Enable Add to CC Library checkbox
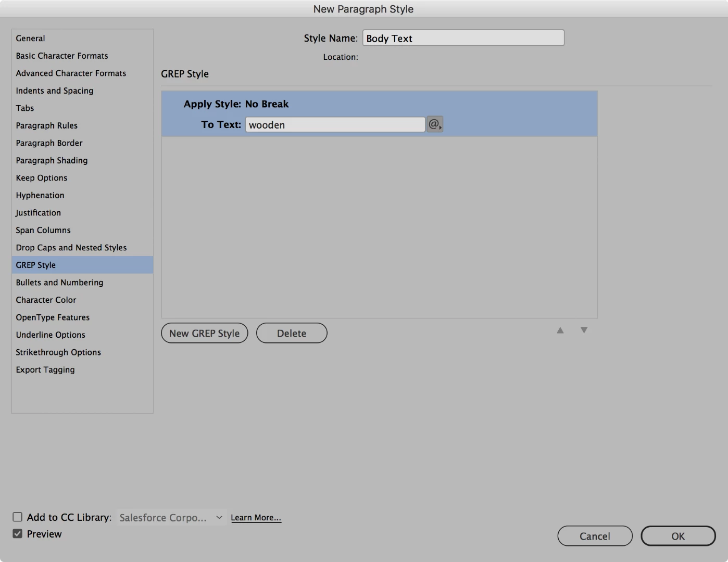Screen dimensions: 728x562 18,517
